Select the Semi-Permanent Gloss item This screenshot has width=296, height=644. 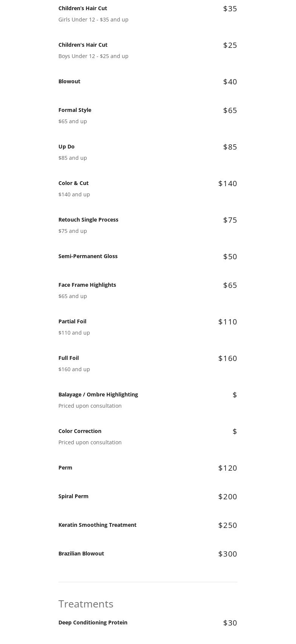(88, 256)
